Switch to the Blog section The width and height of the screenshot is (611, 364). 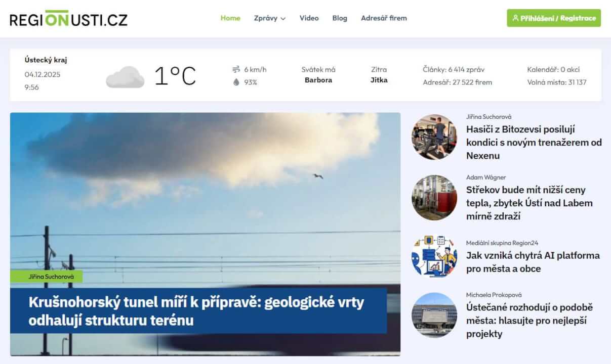click(339, 18)
